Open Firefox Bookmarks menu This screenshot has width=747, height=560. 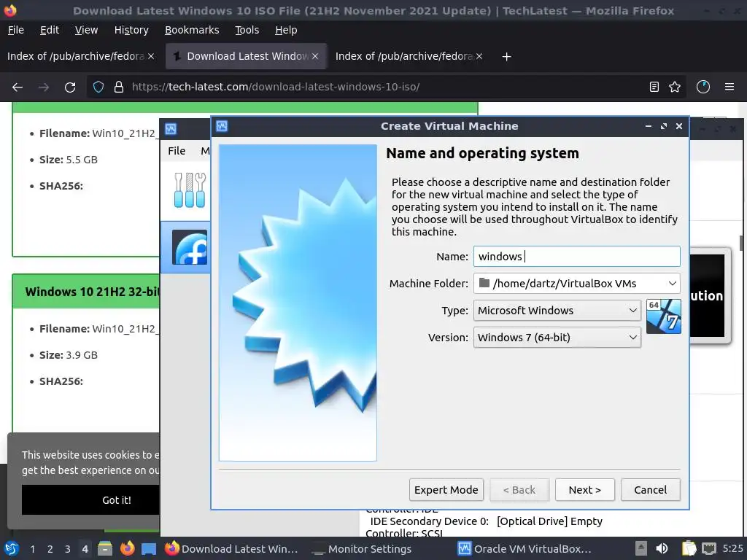click(192, 30)
